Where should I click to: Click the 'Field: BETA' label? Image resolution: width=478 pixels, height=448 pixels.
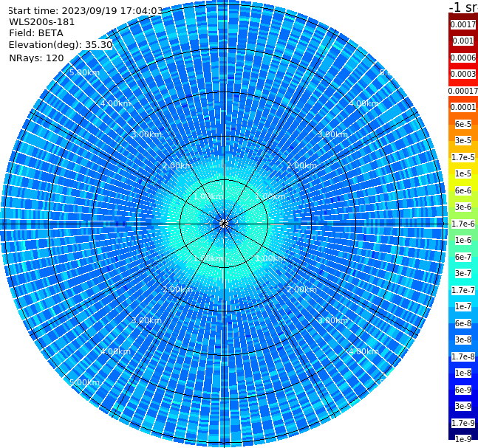tap(36, 33)
